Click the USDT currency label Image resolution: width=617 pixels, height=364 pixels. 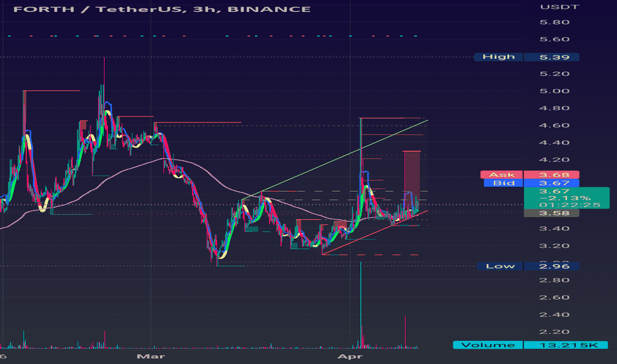[559, 7]
